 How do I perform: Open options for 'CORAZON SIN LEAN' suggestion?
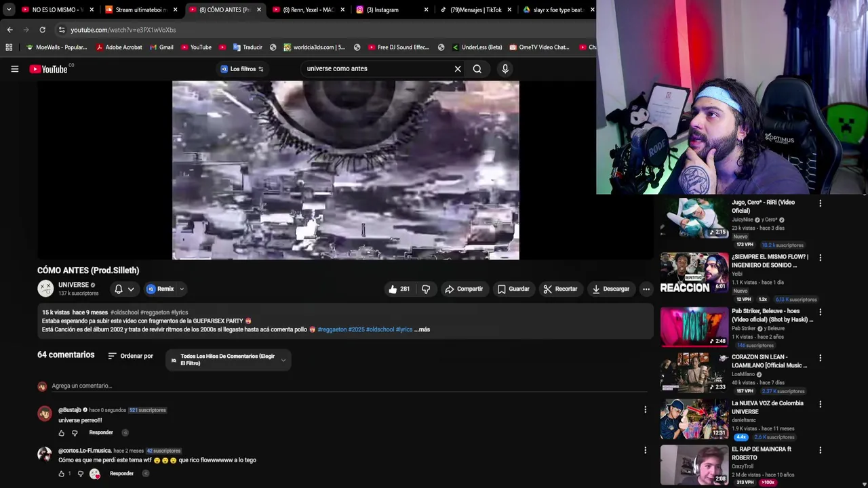820,358
